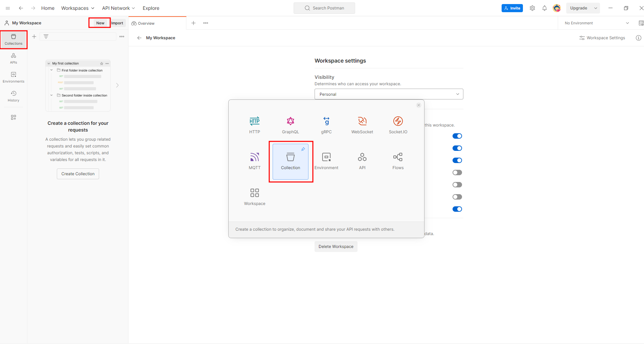
Task: Select Flows in the new item dialog
Action: tap(398, 161)
